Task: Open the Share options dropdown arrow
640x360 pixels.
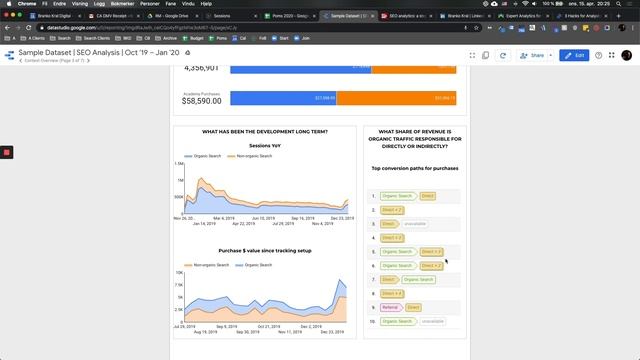Action: click(x=551, y=56)
